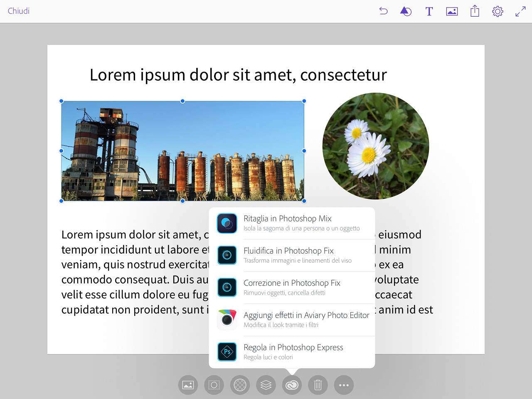Toggle the Creative Cloud apps popup
Viewport: 532px width, 399px height.
click(x=292, y=385)
